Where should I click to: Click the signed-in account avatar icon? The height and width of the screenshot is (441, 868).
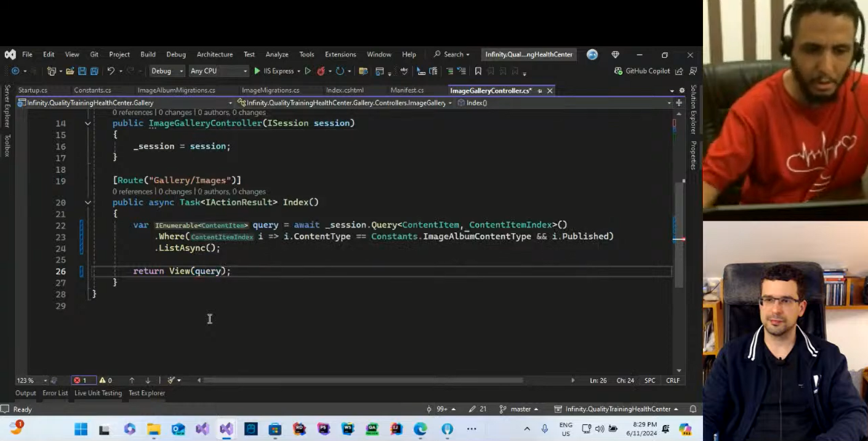(592, 54)
